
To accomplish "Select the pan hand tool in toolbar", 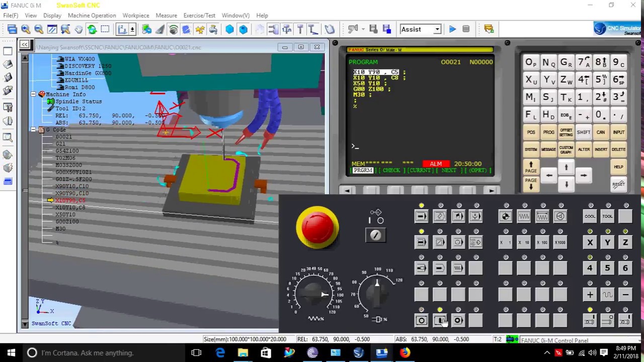I will pyautogui.click(x=78, y=29).
